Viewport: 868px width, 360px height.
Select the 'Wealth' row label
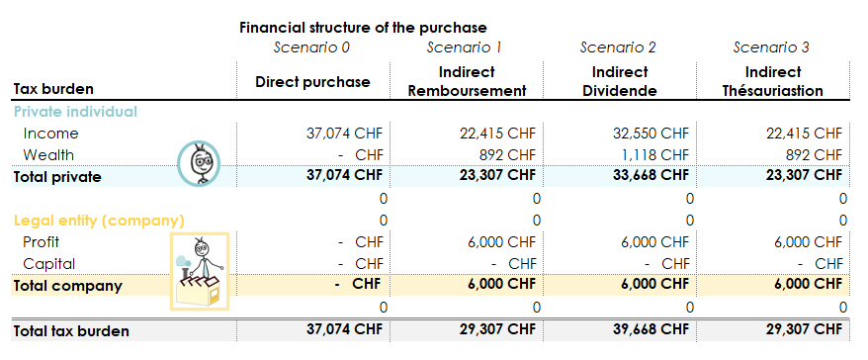coord(48,155)
